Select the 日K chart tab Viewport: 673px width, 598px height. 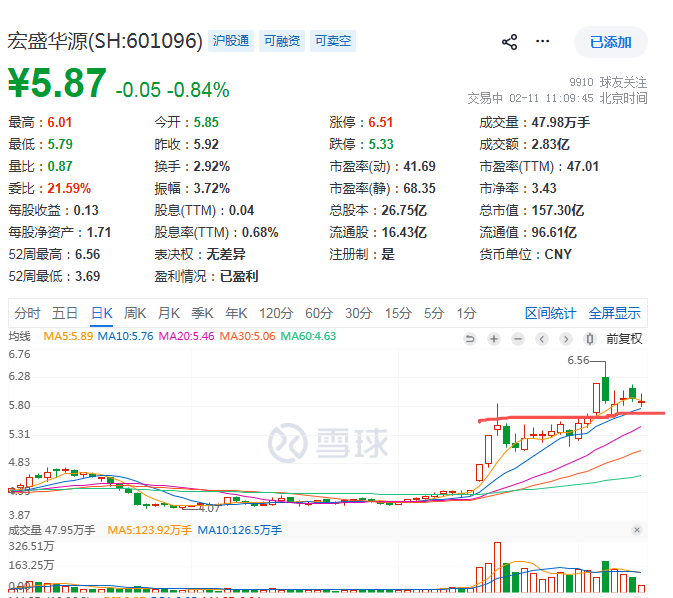point(102,313)
